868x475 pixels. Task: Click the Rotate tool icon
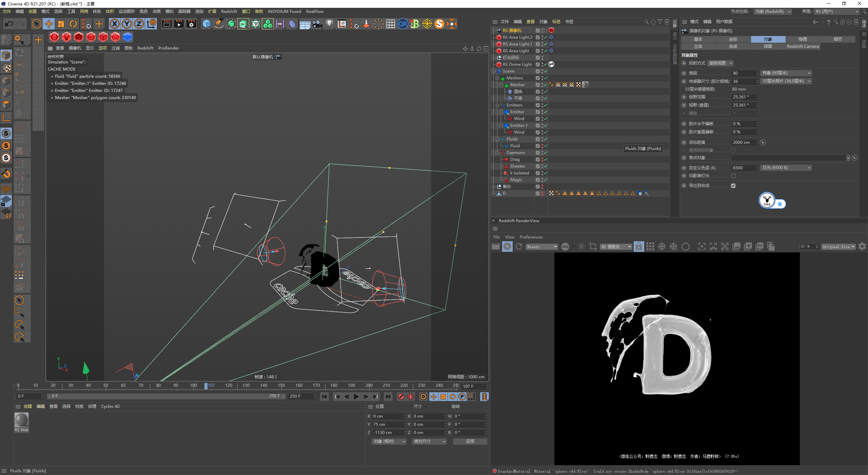point(73,24)
